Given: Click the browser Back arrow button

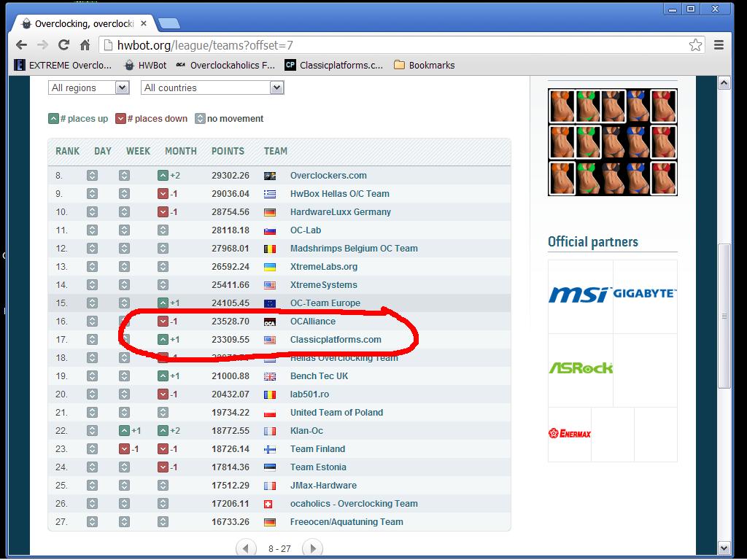Looking at the screenshot, I should tap(21, 44).
